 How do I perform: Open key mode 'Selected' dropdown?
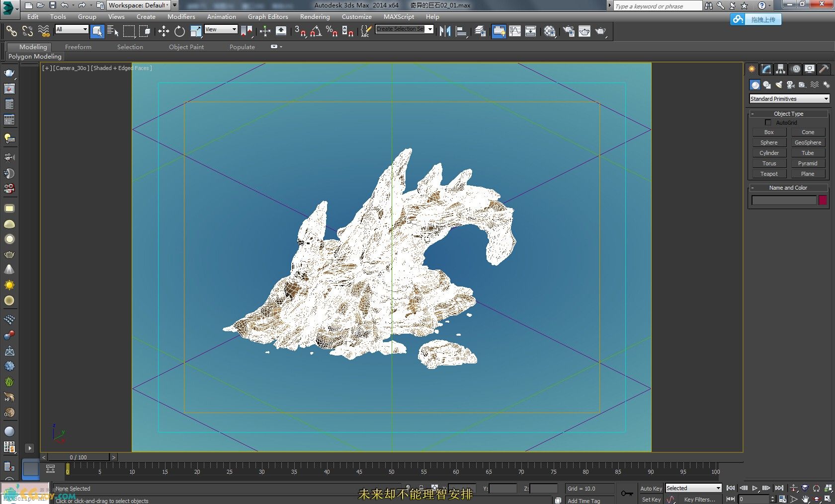[693, 488]
